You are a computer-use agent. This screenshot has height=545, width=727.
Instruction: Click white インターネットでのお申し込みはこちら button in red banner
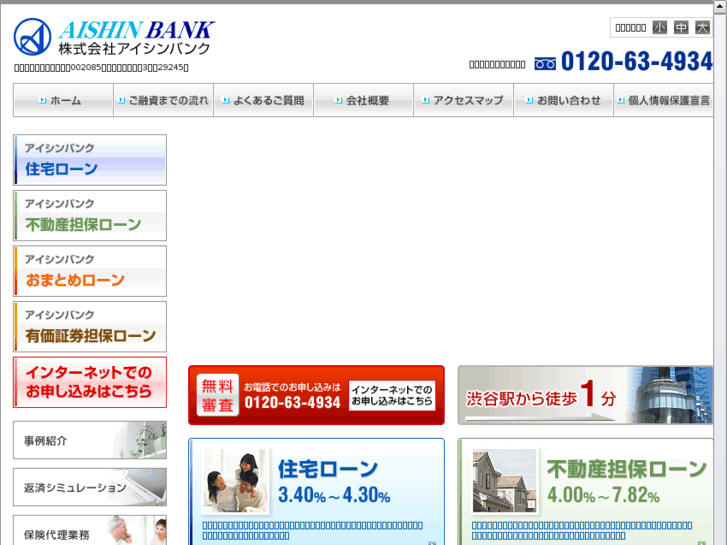point(392,396)
